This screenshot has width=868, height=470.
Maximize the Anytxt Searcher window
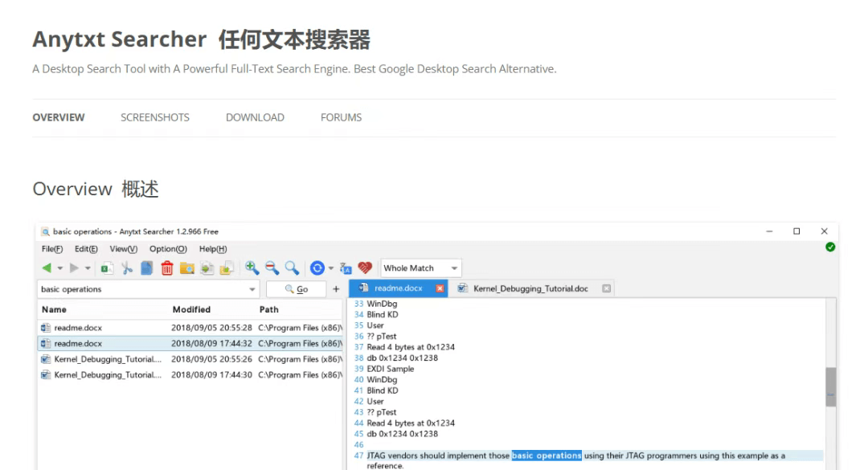(796, 231)
